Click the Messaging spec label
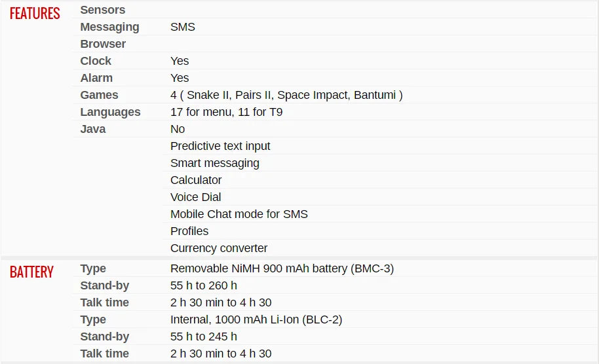 pyautogui.click(x=109, y=27)
